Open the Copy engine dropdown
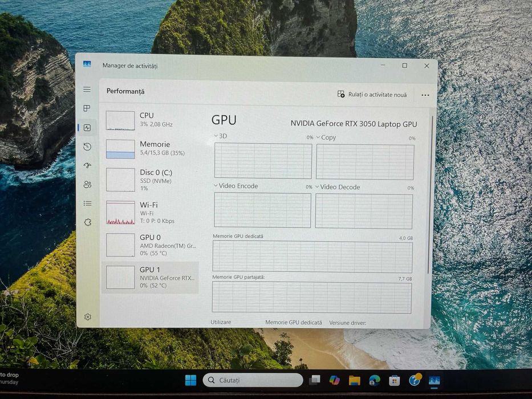The image size is (532, 399). click(326, 137)
